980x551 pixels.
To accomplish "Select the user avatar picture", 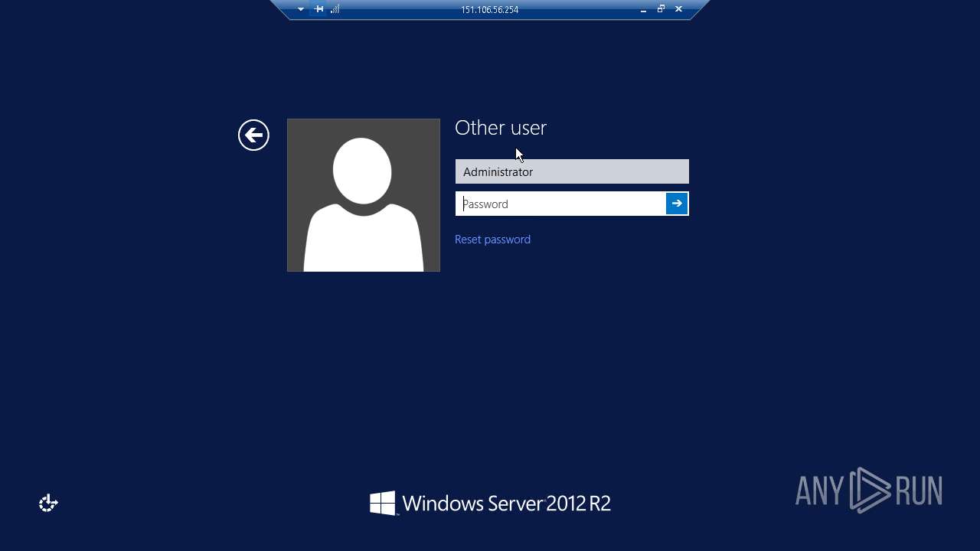I will click(x=364, y=195).
